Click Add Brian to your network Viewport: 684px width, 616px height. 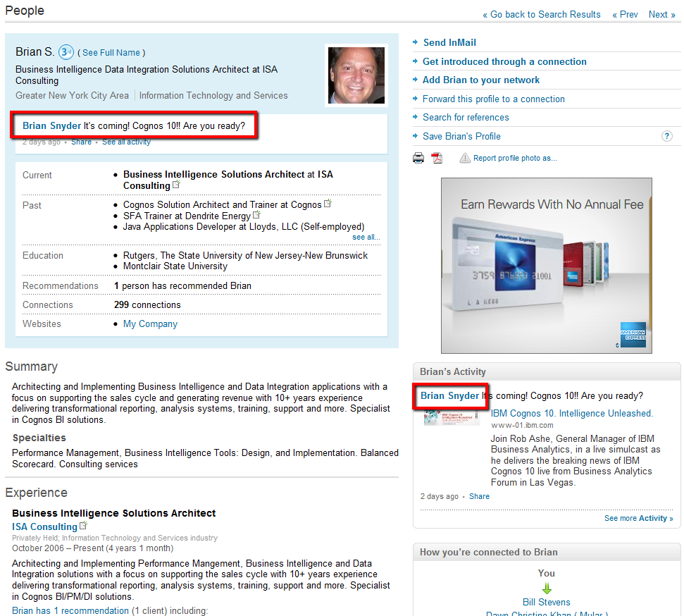481,80
